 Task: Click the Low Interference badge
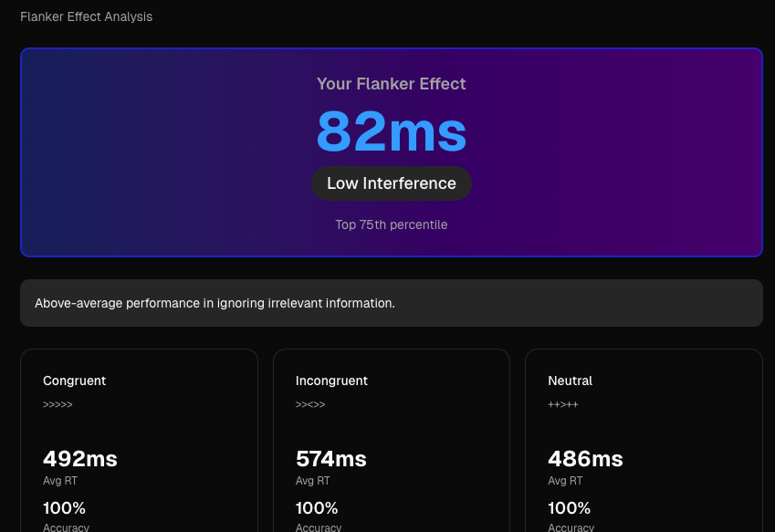click(x=391, y=183)
